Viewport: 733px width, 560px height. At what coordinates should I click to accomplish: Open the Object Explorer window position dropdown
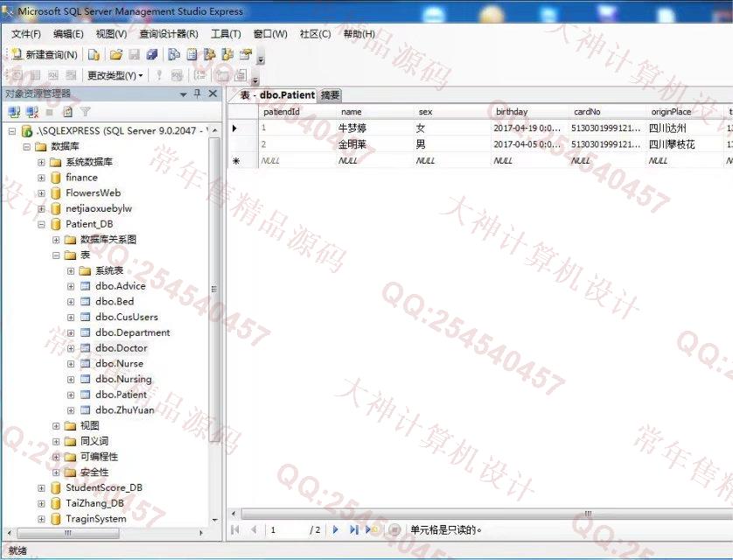pyautogui.click(x=184, y=94)
